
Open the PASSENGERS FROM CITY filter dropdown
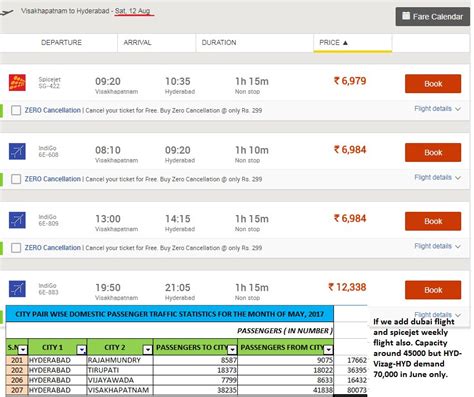328,349
